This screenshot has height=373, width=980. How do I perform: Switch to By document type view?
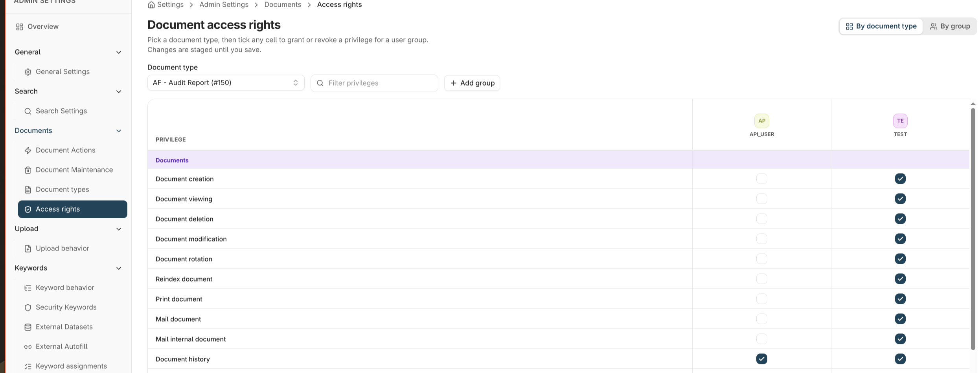pos(881,26)
